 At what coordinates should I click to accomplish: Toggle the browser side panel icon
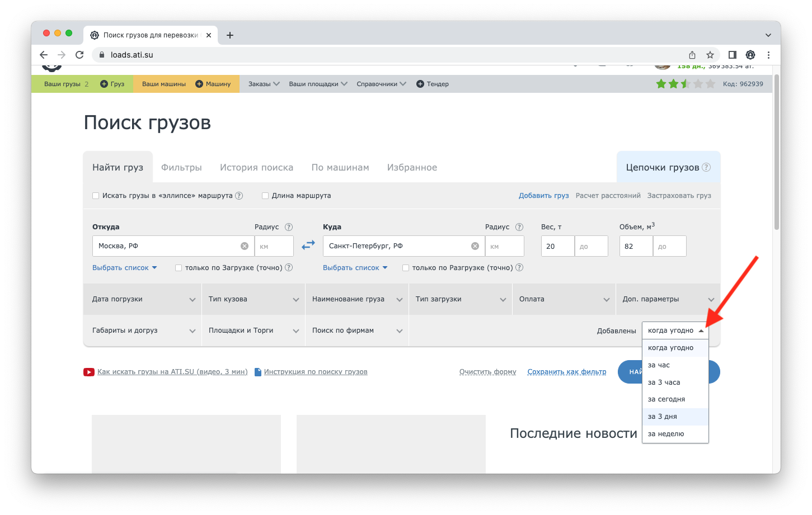[733, 55]
